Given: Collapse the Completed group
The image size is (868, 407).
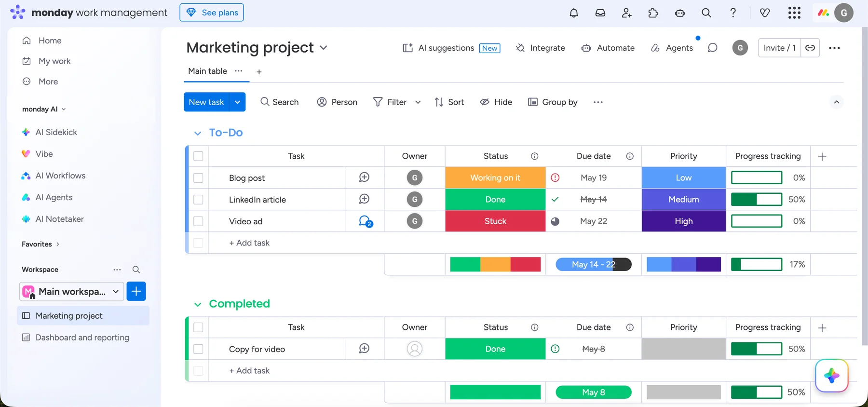Looking at the screenshot, I should (x=197, y=304).
